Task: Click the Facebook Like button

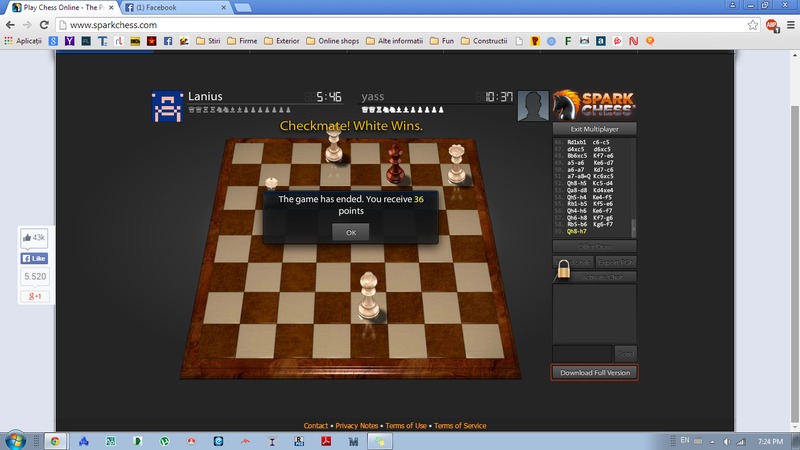Action: (x=35, y=258)
